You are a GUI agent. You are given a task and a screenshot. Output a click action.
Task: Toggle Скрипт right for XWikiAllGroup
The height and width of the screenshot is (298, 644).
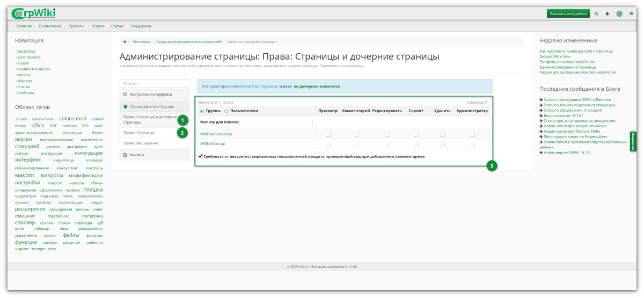pyautogui.click(x=416, y=144)
